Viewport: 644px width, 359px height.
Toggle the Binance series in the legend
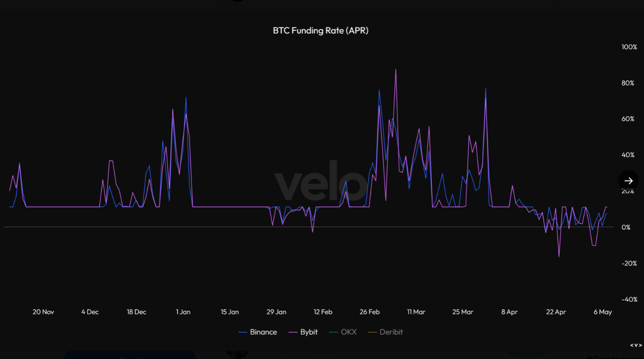[263, 332]
